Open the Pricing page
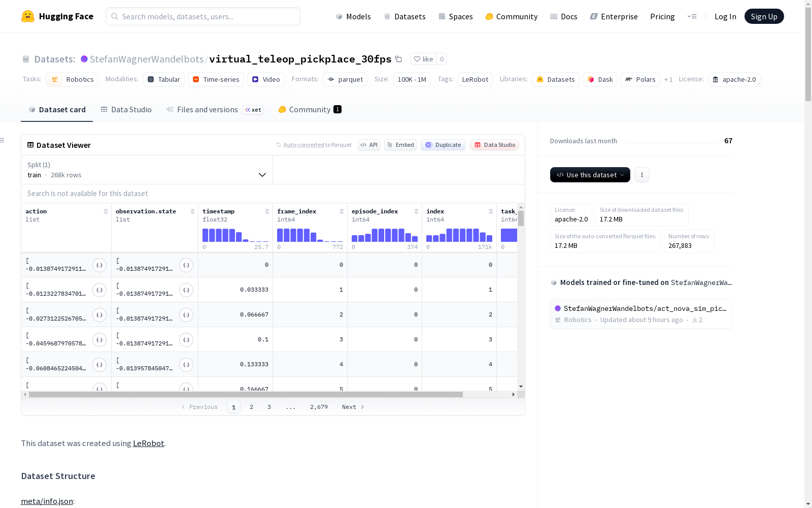This screenshot has width=812, height=508. tap(662, 16)
